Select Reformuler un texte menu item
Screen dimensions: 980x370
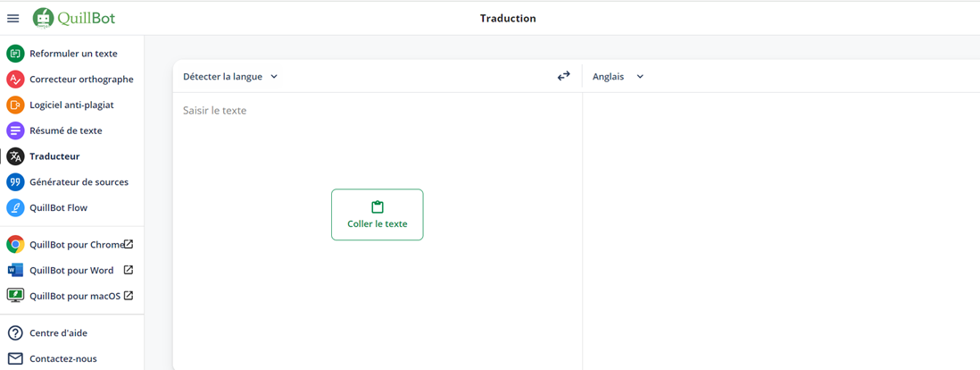tap(72, 54)
